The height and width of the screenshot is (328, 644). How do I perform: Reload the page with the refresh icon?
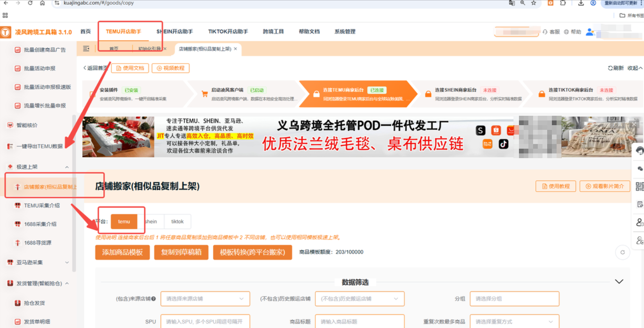coord(30,3)
